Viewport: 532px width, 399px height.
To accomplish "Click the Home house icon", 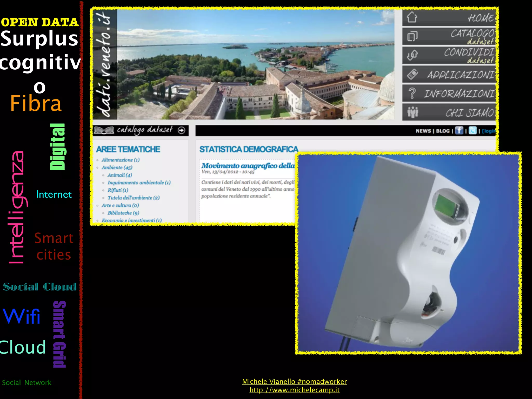I will click(x=412, y=17).
